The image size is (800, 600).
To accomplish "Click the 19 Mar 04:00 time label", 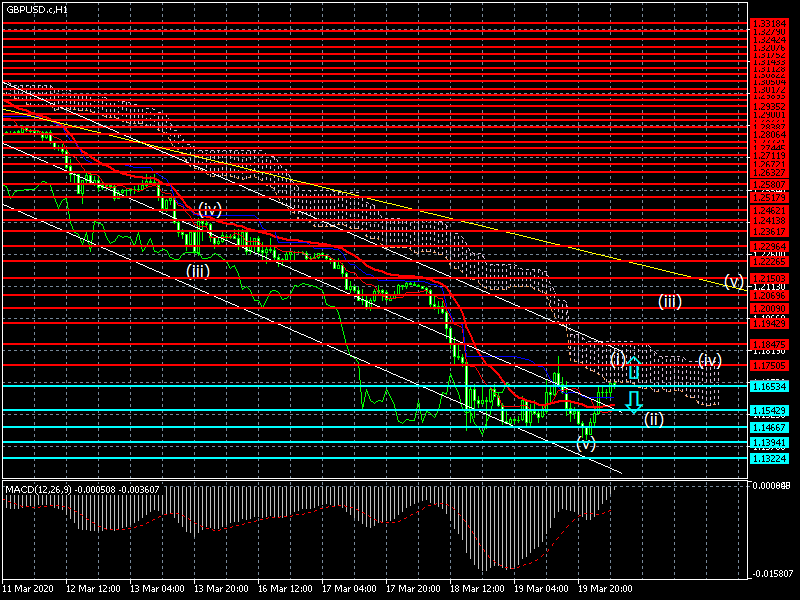I will tap(541, 588).
